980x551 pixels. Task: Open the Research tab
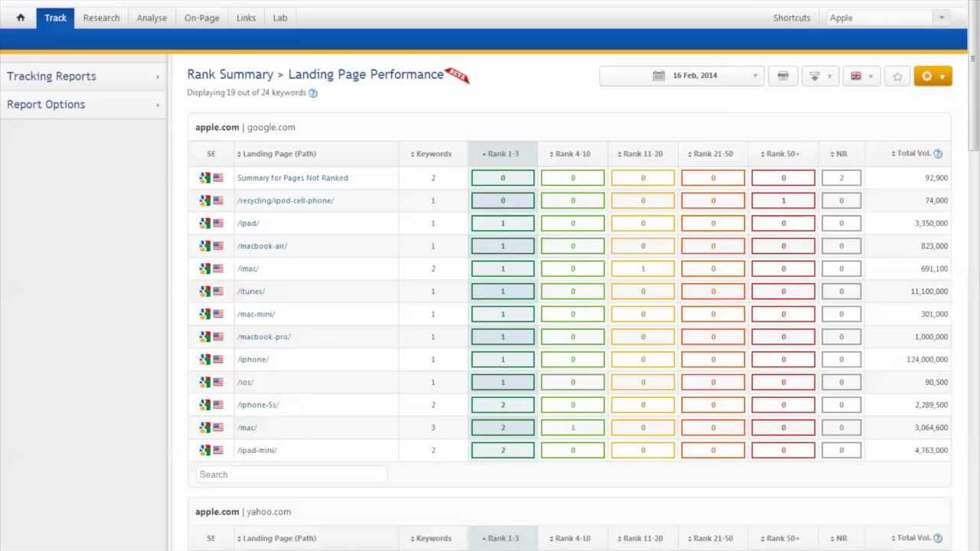[x=101, y=18]
